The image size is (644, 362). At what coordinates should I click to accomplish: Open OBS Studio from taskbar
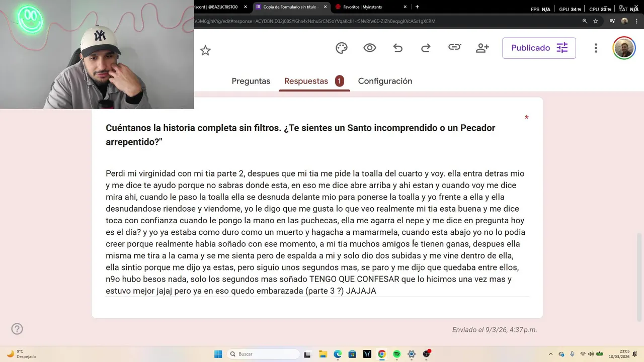click(x=427, y=354)
